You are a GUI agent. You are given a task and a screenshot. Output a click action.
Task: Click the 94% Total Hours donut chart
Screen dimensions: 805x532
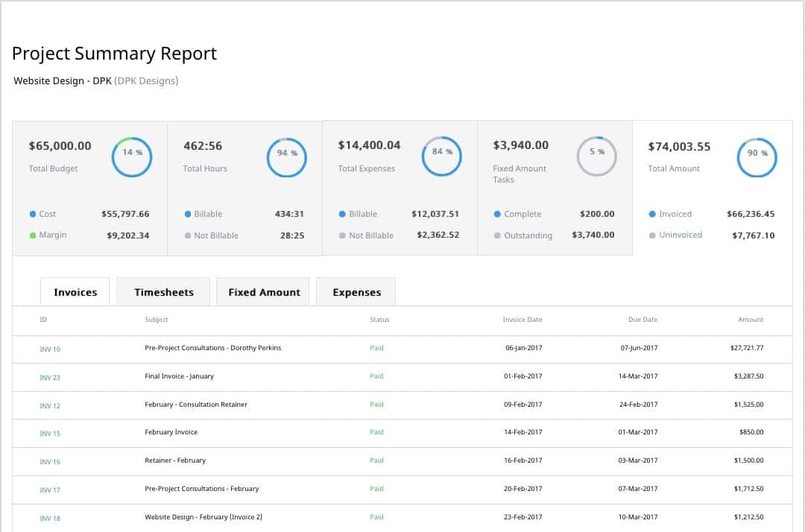pos(287,157)
